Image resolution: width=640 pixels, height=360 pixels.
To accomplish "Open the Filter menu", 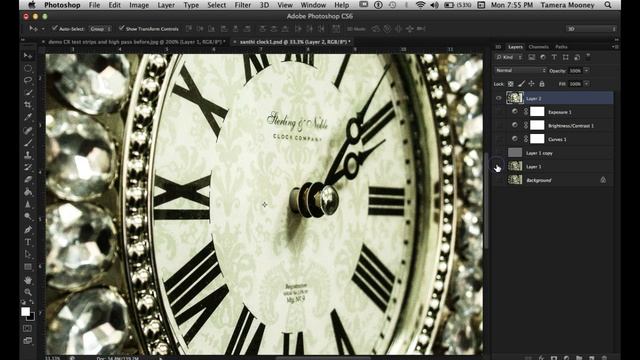I will tap(242, 5).
